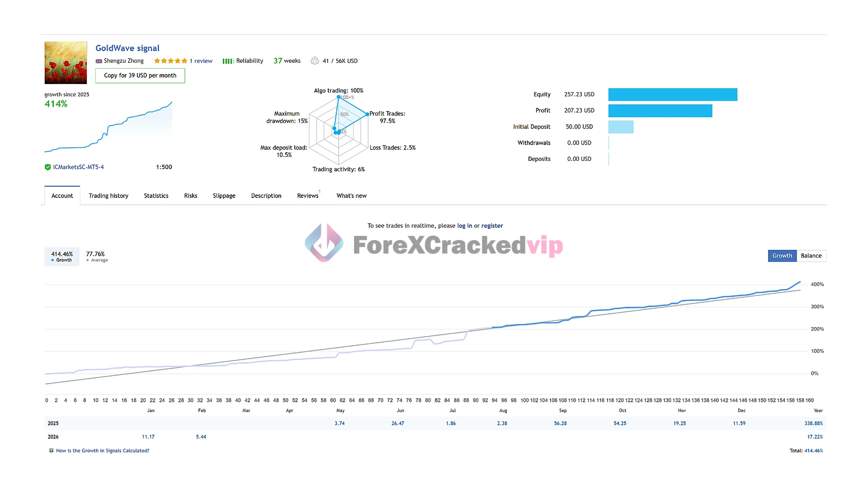The height and width of the screenshot is (488, 868).
Task: Click the UK flag icon beside Shengzu Zhong
Action: point(99,61)
